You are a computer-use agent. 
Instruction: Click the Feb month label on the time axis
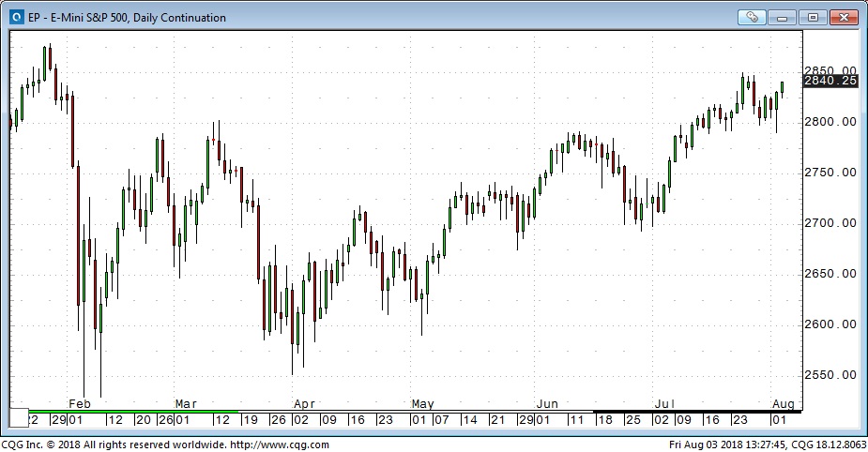point(79,404)
